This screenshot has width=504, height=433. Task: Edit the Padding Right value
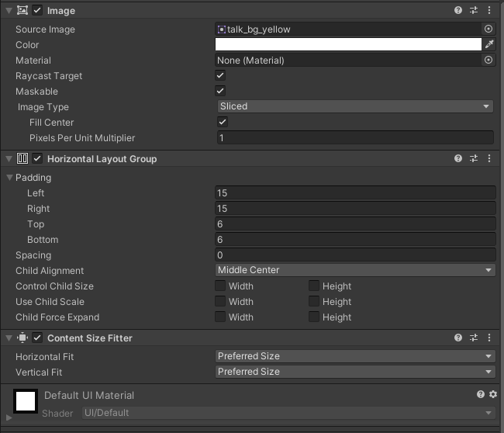[355, 208]
